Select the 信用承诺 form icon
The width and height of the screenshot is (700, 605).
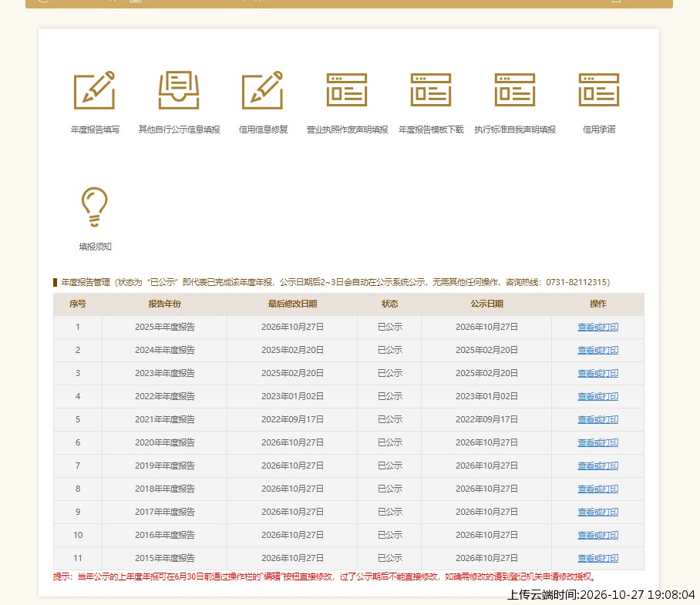[x=599, y=90]
